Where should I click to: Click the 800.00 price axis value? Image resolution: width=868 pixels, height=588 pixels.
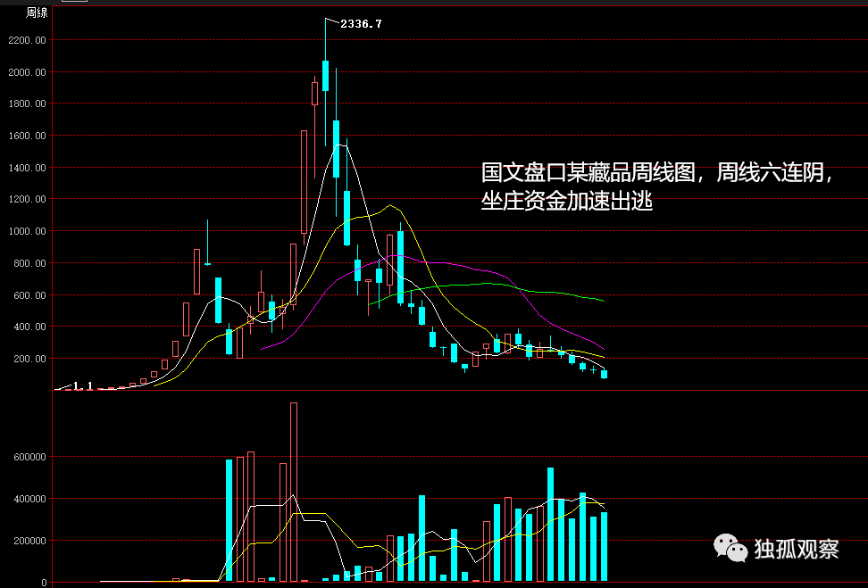pyautogui.click(x=29, y=263)
